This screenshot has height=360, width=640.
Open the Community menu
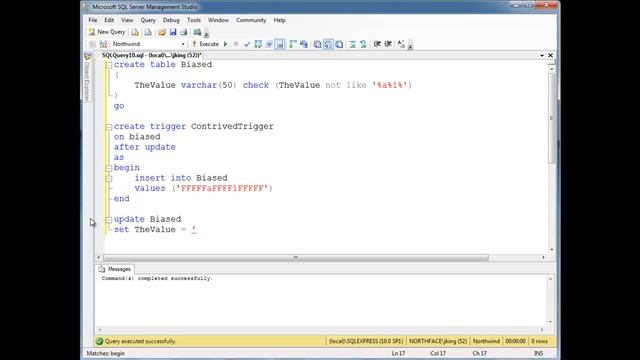tap(251, 20)
